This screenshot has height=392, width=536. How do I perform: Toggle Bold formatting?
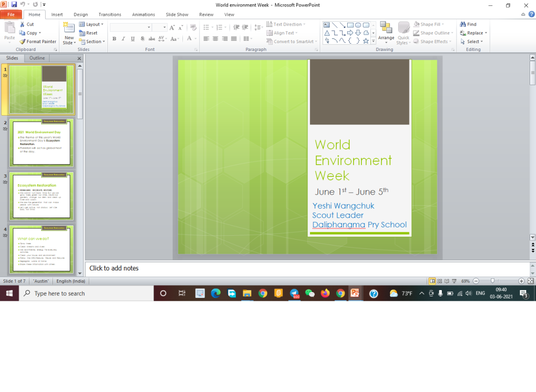(x=114, y=38)
